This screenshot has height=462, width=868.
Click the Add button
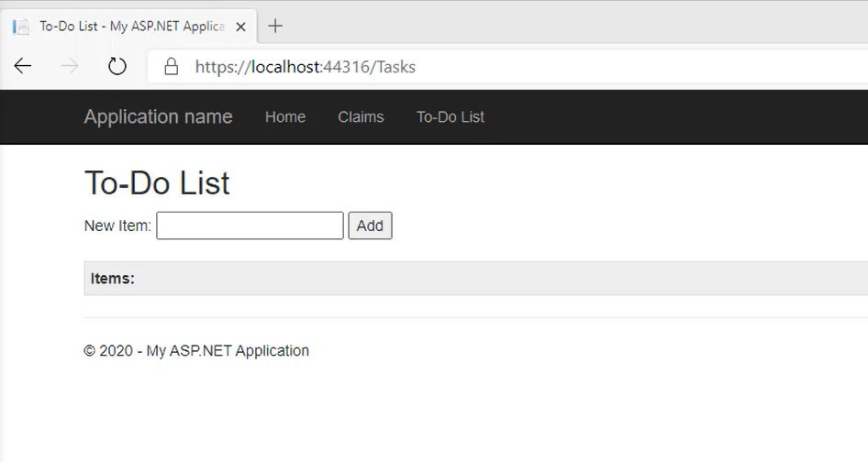click(x=370, y=225)
